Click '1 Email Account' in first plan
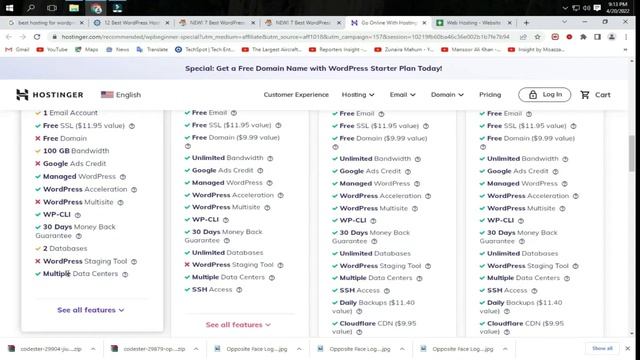 click(70, 113)
